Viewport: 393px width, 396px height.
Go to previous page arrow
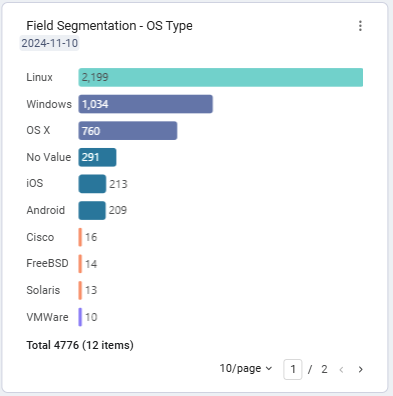341,369
